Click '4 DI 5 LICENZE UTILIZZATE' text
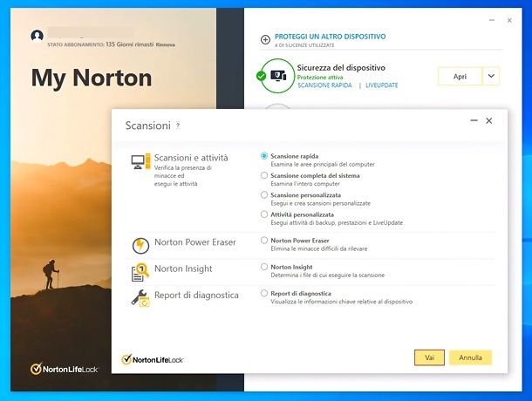This screenshot has width=532, height=401. (304, 45)
